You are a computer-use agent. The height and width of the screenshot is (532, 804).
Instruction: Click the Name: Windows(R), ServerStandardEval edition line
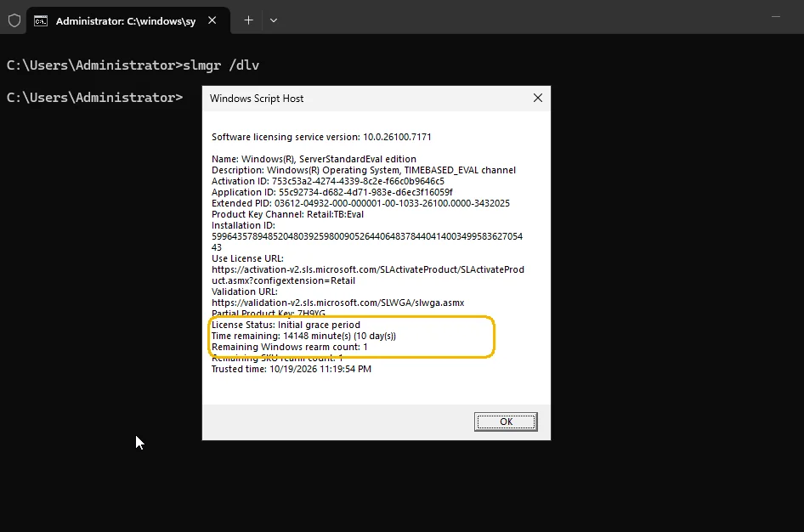coord(314,159)
